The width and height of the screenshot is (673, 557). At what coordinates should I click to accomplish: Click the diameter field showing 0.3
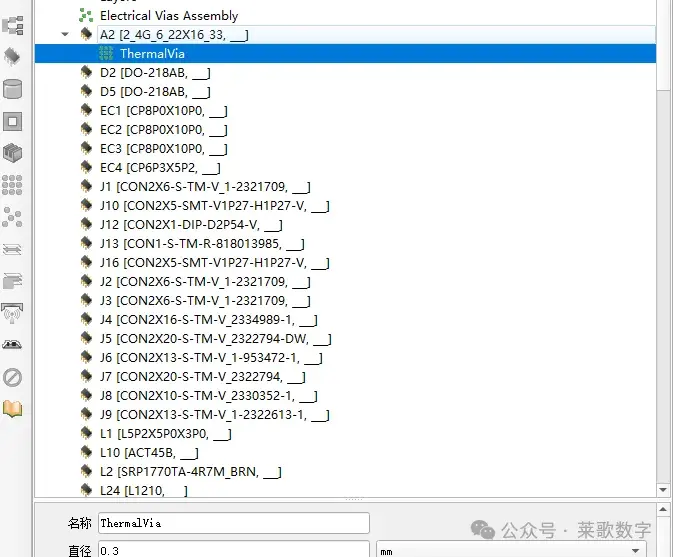(x=234, y=550)
